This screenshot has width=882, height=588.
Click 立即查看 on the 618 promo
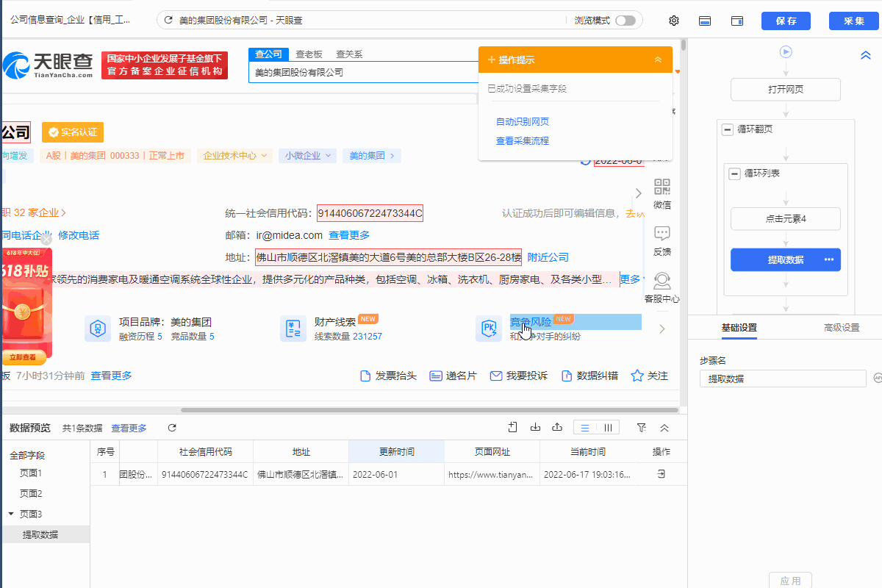tap(24, 358)
